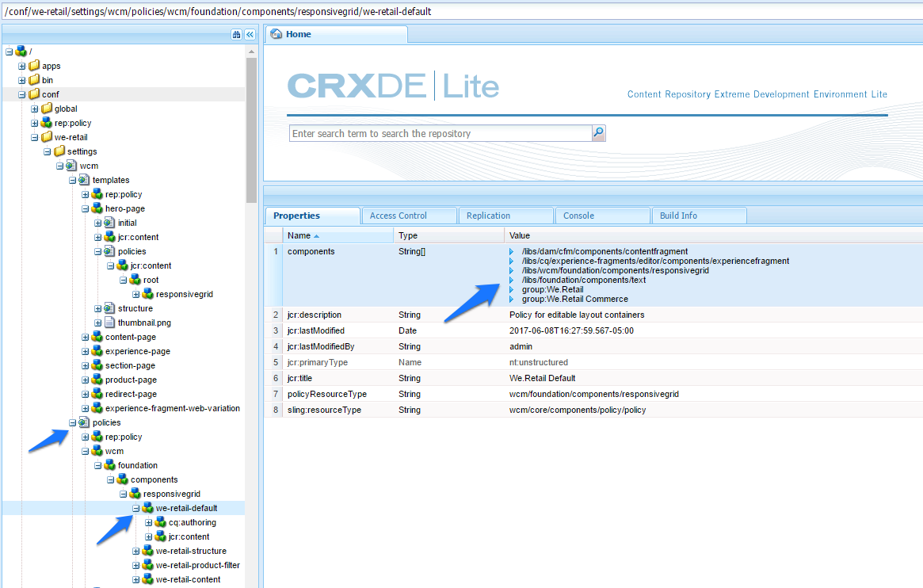Expand the content-page template node
Screen dimensions: 923x588
point(86,338)
